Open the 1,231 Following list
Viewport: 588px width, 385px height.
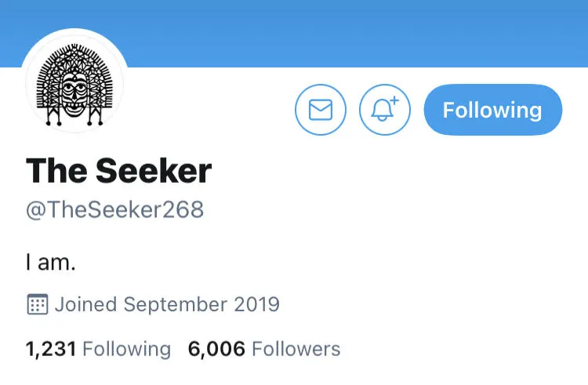(98, 349)
